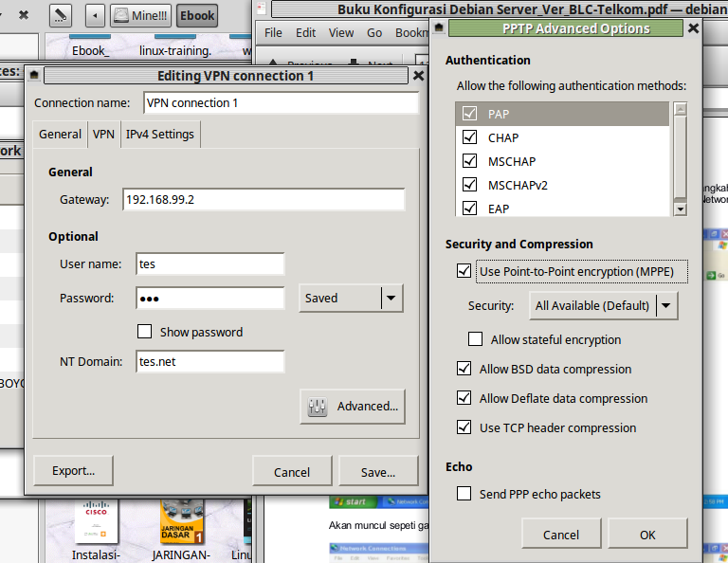This screenshot has height=563, width=728.
Task: Click the Gateway input field
Action: 264,200
